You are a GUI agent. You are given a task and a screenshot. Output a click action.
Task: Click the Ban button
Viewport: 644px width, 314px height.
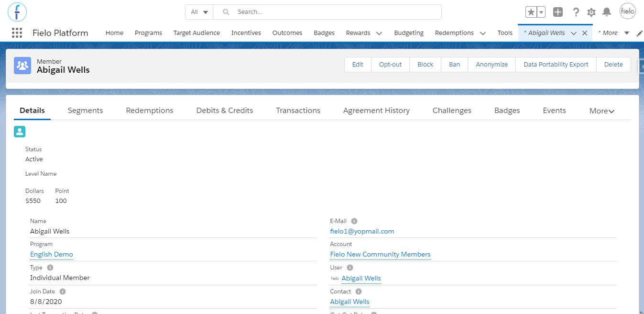click(454, 65)
